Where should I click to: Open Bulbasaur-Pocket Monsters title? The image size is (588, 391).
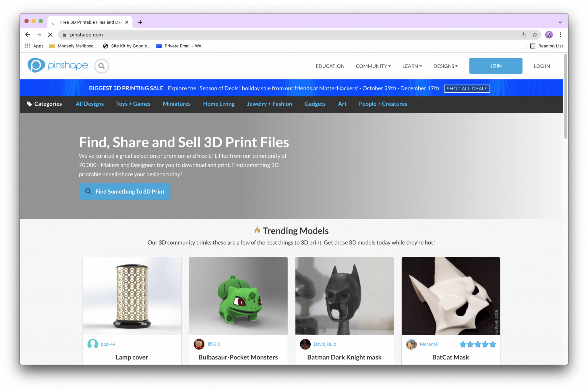tap(238, 357)
